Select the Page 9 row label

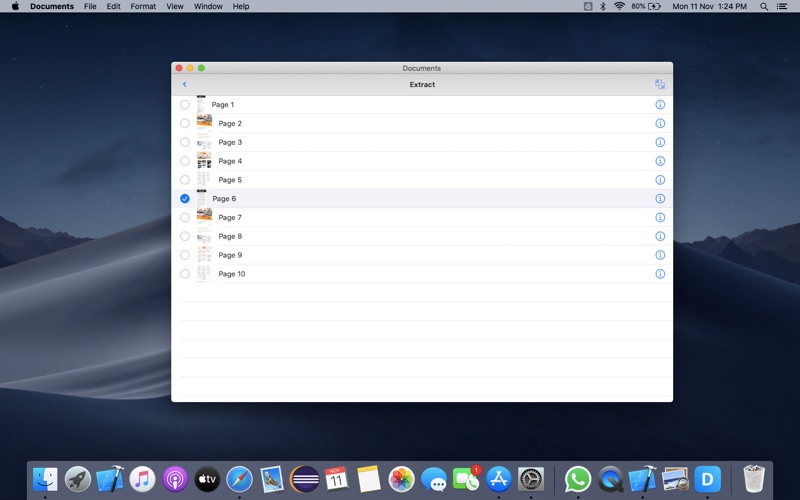click(x=230, y=255)
